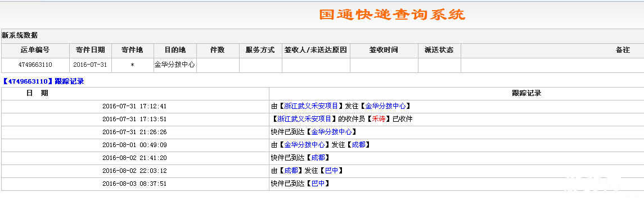The height and width of the screenshot is (206, 644).
Task: Click the 国通快递查询系统 title banner
Action: pyautogui.click(x=392, y=14)
